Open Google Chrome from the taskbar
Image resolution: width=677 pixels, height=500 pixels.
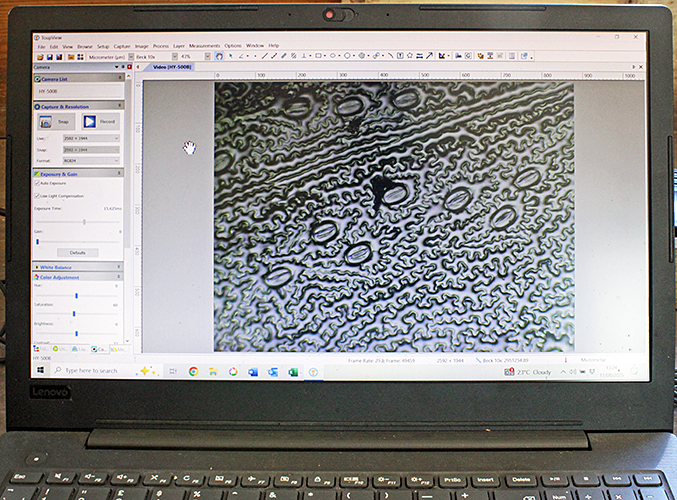pos(193,371)
